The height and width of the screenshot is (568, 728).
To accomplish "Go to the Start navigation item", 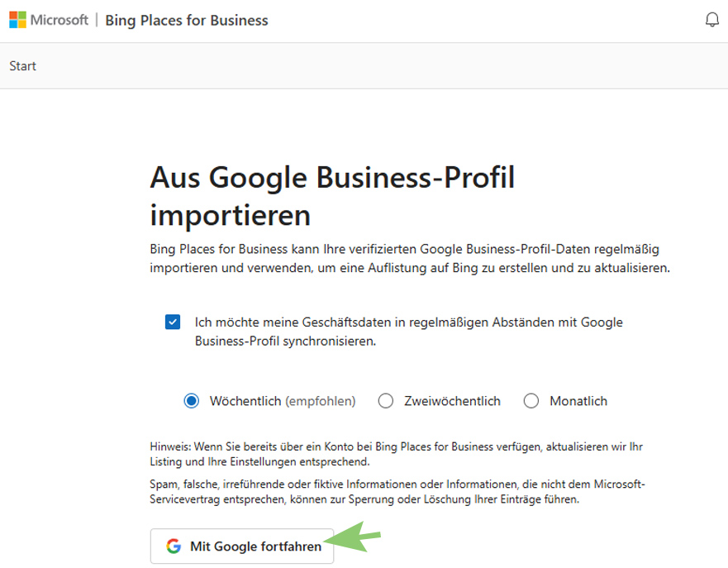I will coord(23,66).
